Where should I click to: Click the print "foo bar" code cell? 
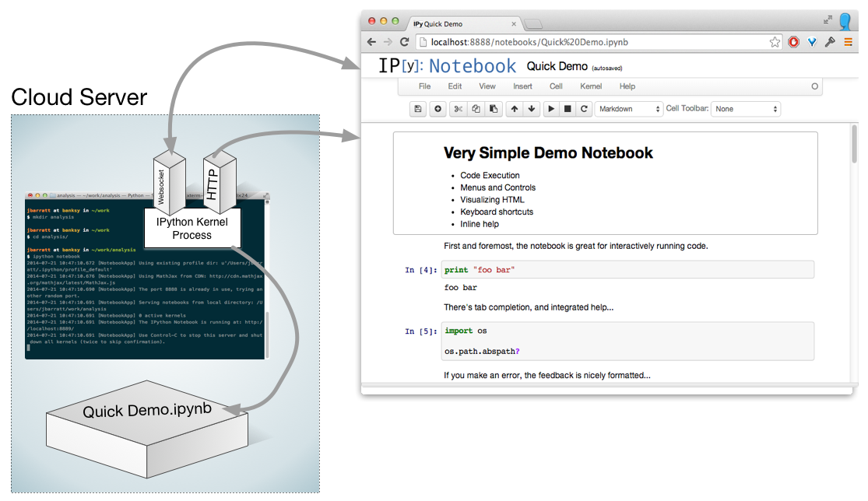click(627, 270)
